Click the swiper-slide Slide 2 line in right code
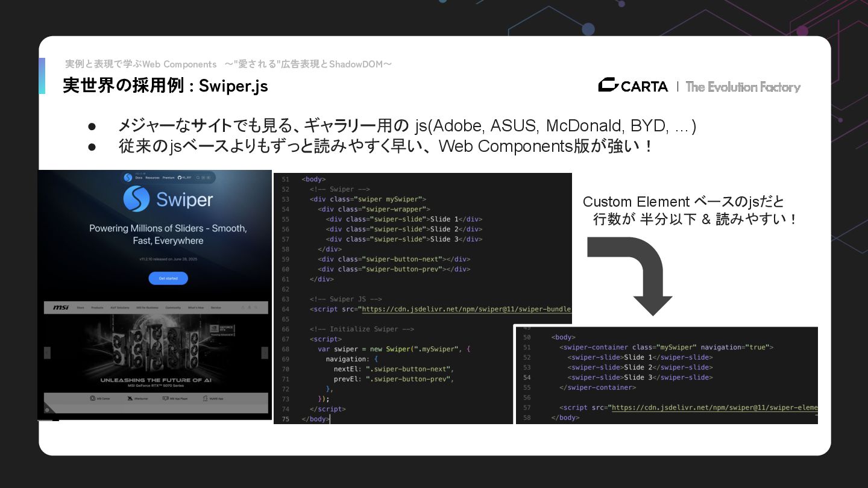 pos(640,367)
